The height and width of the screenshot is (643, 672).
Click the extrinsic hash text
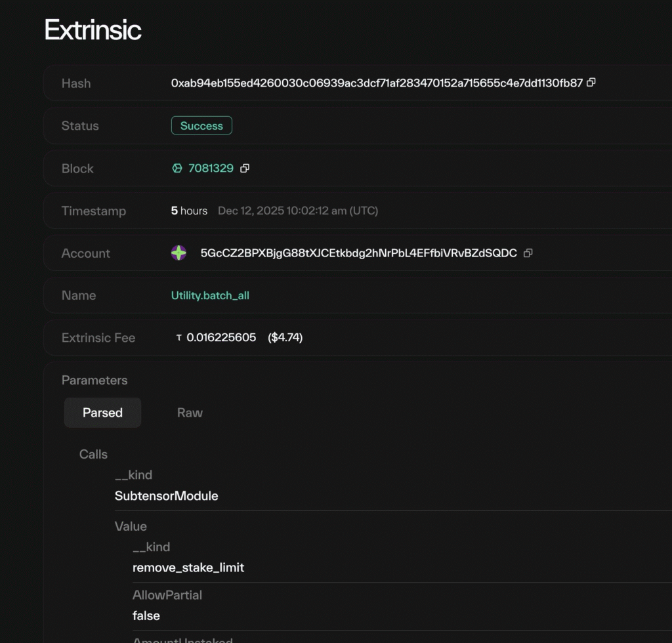pyautogui.click(x=377, y=83)
